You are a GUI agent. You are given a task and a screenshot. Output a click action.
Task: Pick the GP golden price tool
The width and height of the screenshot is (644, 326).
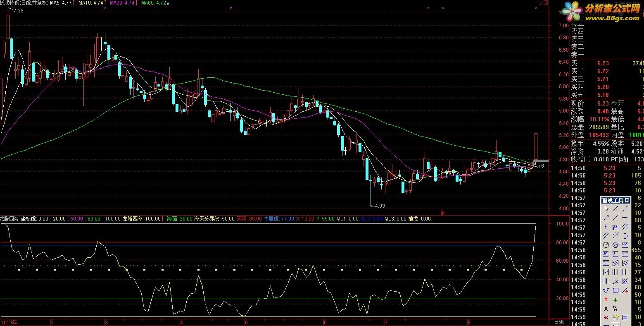[x=625, y=244]
